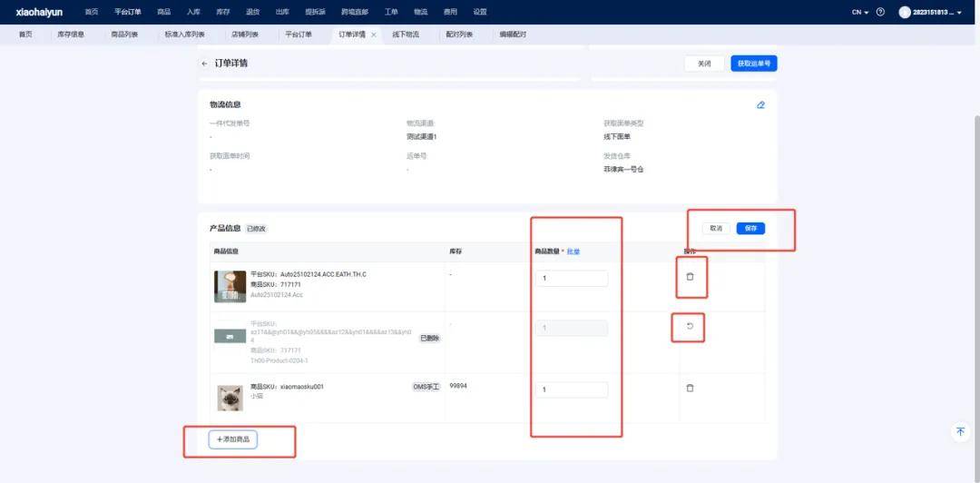Open 设置 menu in top navigation
This screenshot has width=980, height=483.
pos(479,12)
